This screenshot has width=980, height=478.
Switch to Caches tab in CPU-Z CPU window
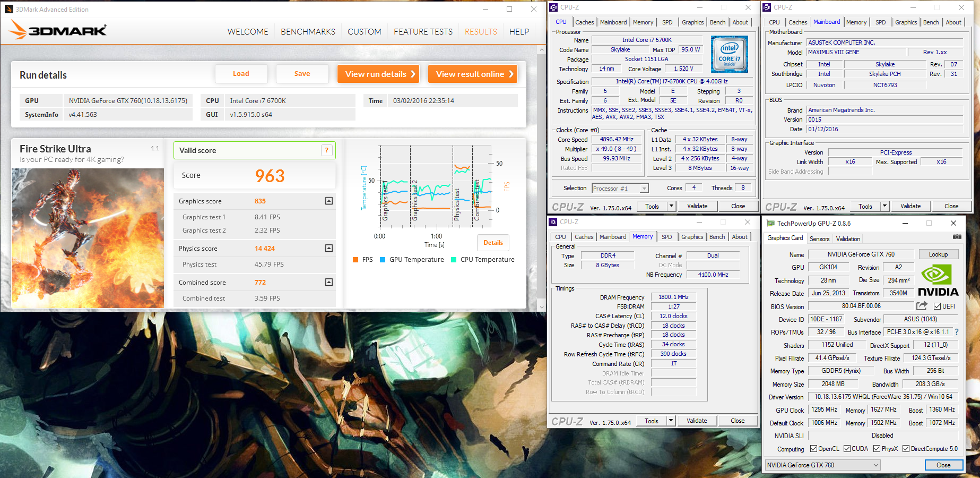(x=584, y=22)
